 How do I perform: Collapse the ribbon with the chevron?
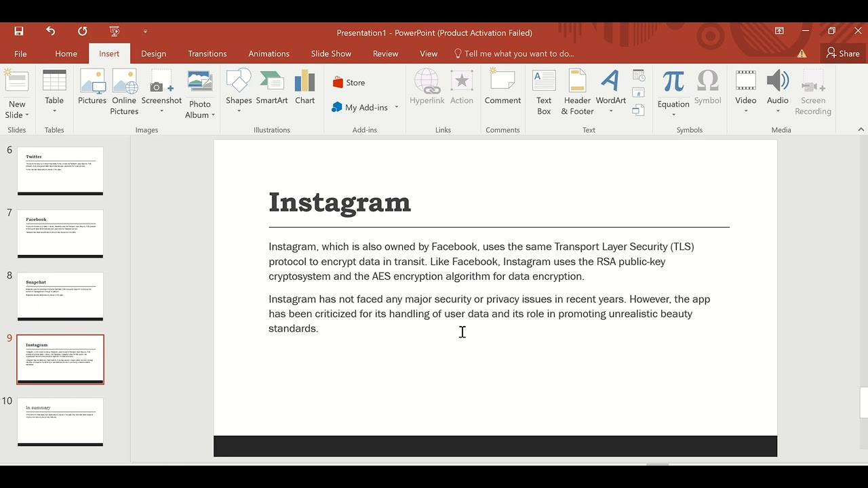click(x=861, y=129)
